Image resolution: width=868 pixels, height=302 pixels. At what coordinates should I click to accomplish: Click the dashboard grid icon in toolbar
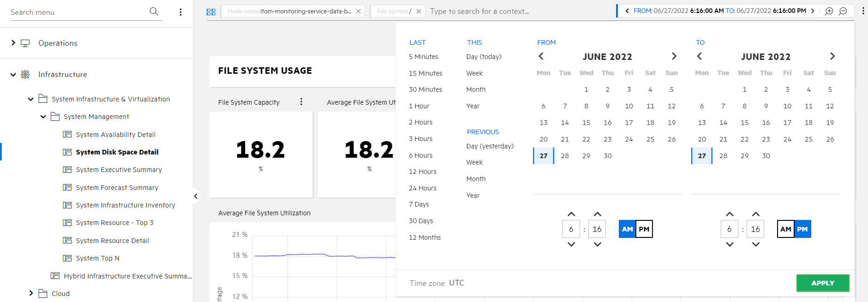tap(211, 12)
